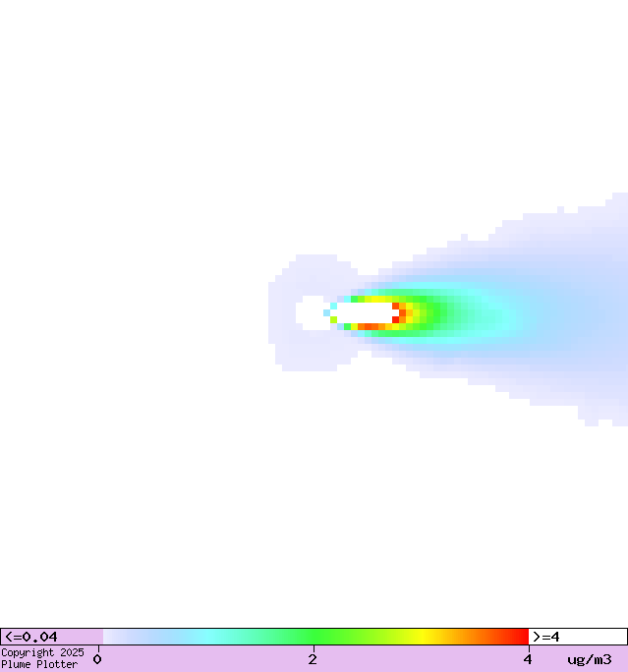Click the cyan zone of the plume
This screenshot has width=628, height=672.
pos(501,316)
